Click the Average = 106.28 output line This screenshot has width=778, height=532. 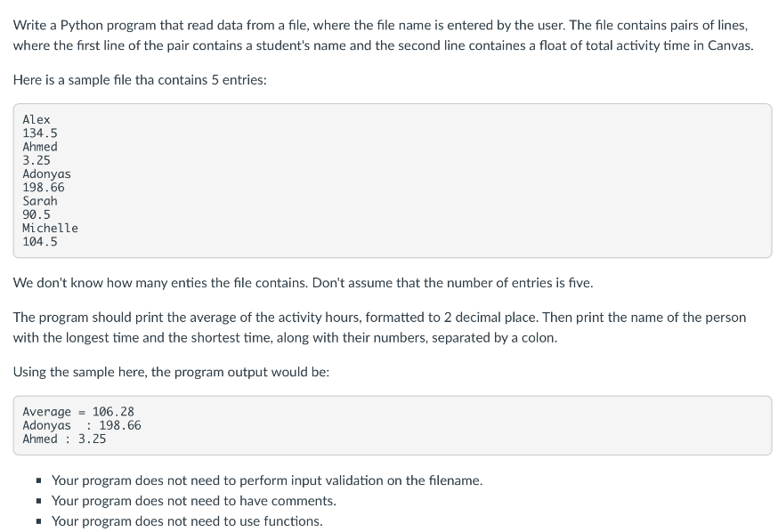point(78,412)
